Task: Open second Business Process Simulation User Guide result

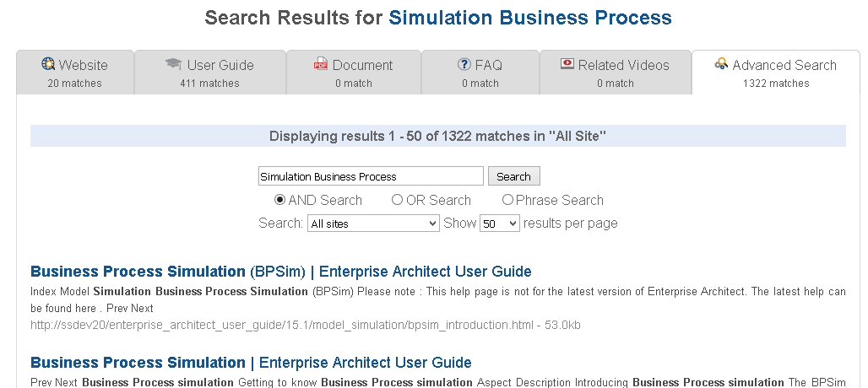Action: point(250,363)
